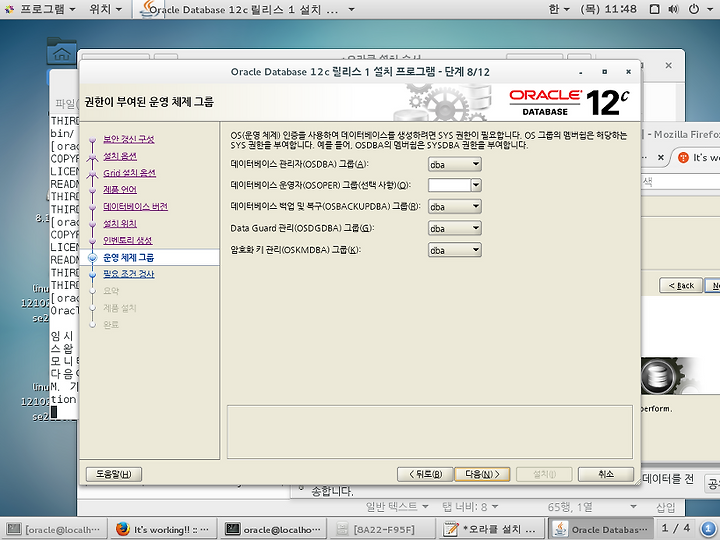Switch to It's working Firefox taskbar item
This screenshot has width=720, height=540.
point(163,529)
